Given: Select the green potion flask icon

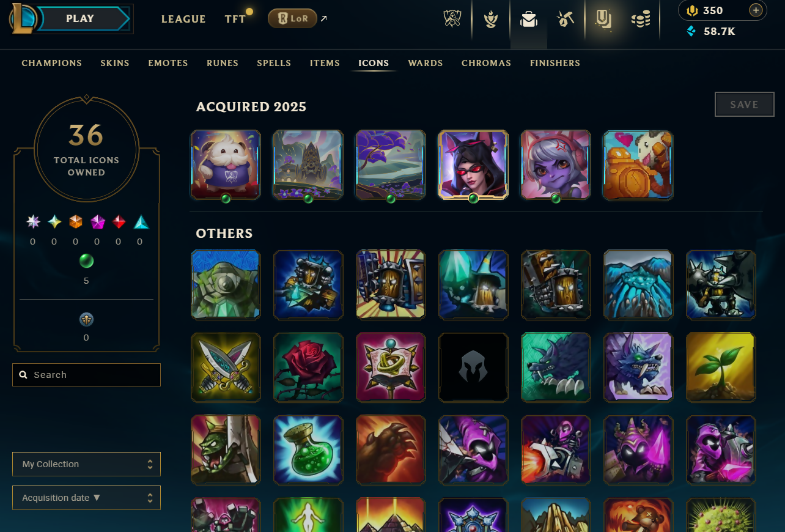Looking at the screenshot, I should tap(308, 449).
